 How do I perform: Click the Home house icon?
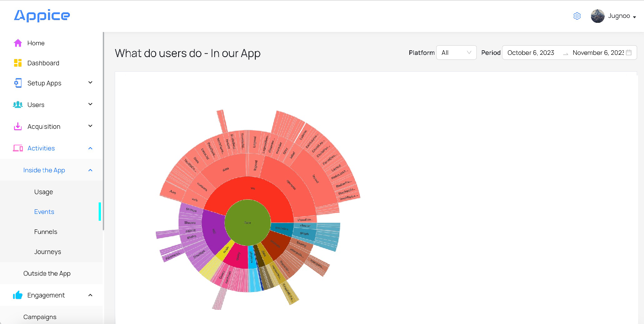[18, 43]
